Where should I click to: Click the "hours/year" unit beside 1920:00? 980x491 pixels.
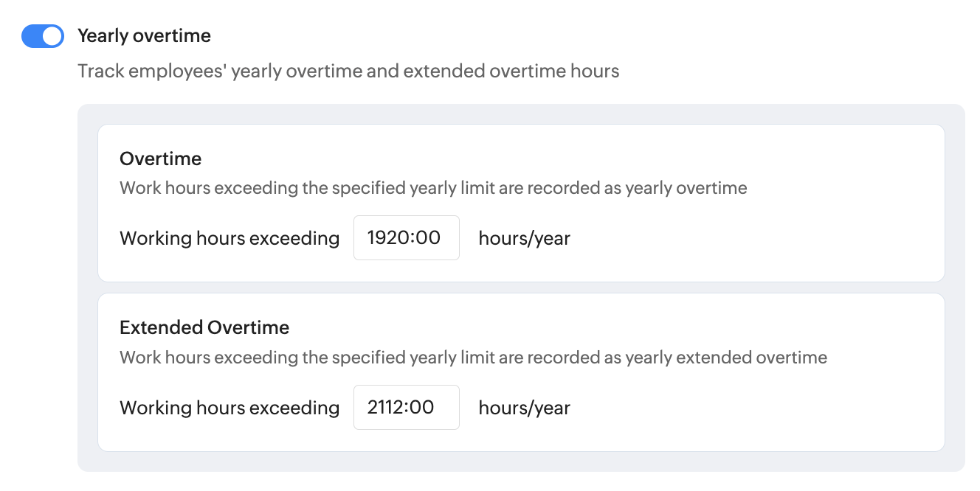coord(524,238)
